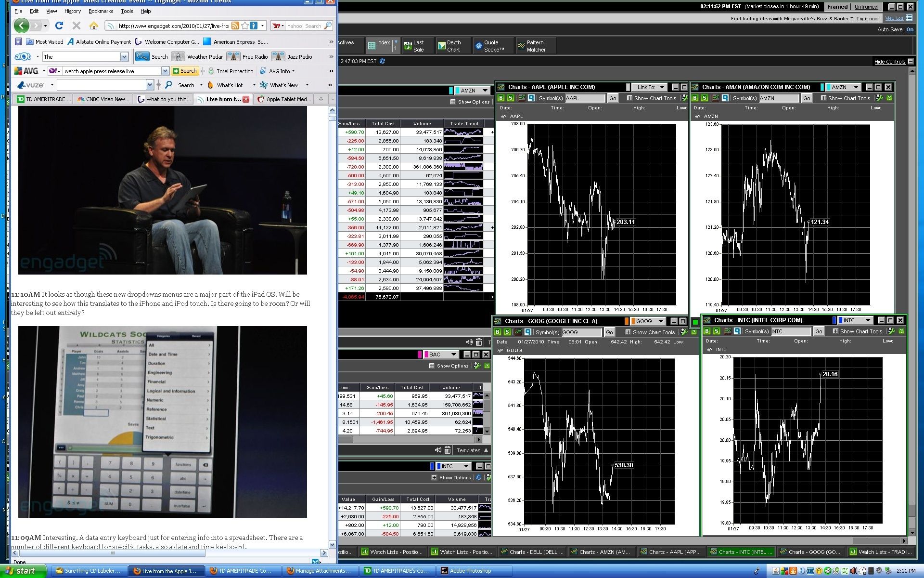
Task: Click the AVG Total Protection icon
Action: tap(211, 71)
